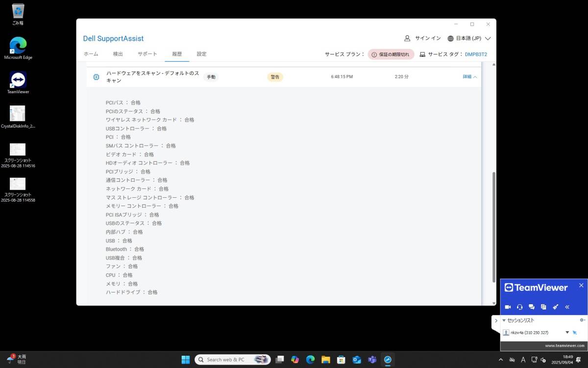The height and width of the screenshot is (368, 588).
Task: Click the Dell SupportAssist title
Action: (113, 39)
